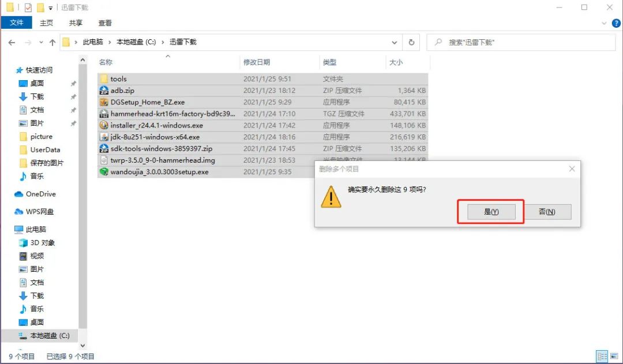The image size is (623, 364).
Task: Click the TGZ 压缩文件 type cell
Action: [x=343, y=114]
